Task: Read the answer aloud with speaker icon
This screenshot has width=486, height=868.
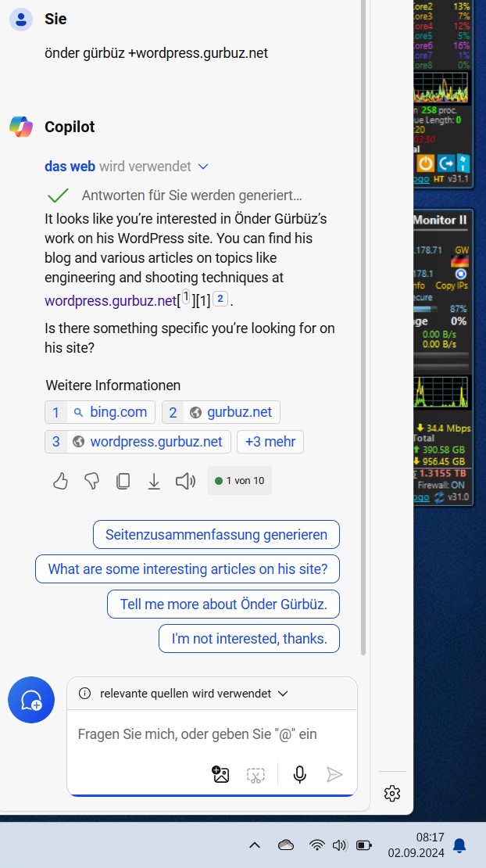Action: click(x=185, y=481)
